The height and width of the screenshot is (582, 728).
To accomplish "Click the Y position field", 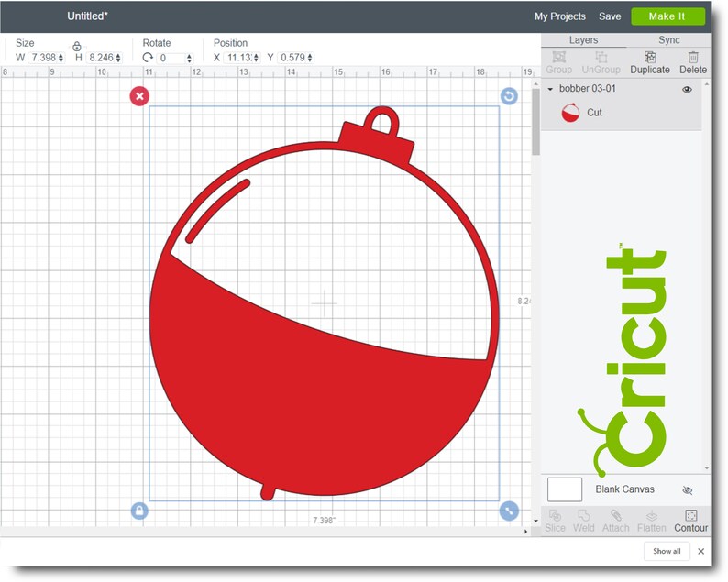I will 292,58.
